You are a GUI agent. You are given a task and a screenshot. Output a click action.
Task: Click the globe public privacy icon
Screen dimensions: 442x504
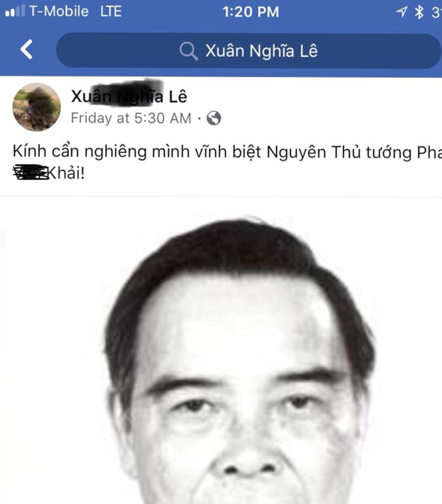click(214, 118)
